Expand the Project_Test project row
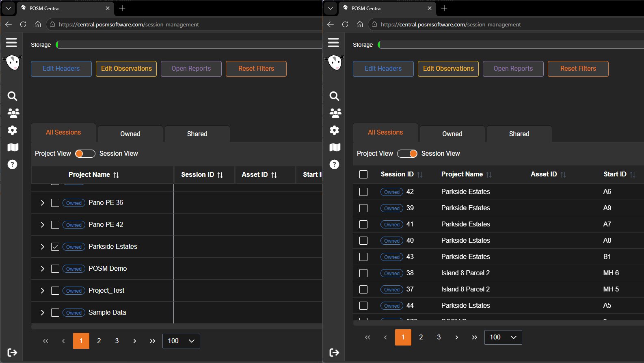644x363 pixels. pyautogui.click(x=42, y=291)
